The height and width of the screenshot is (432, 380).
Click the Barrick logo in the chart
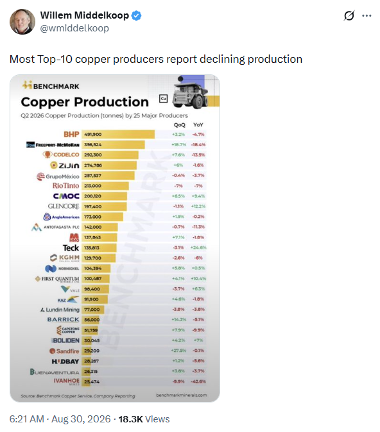(x=63, y=319)
